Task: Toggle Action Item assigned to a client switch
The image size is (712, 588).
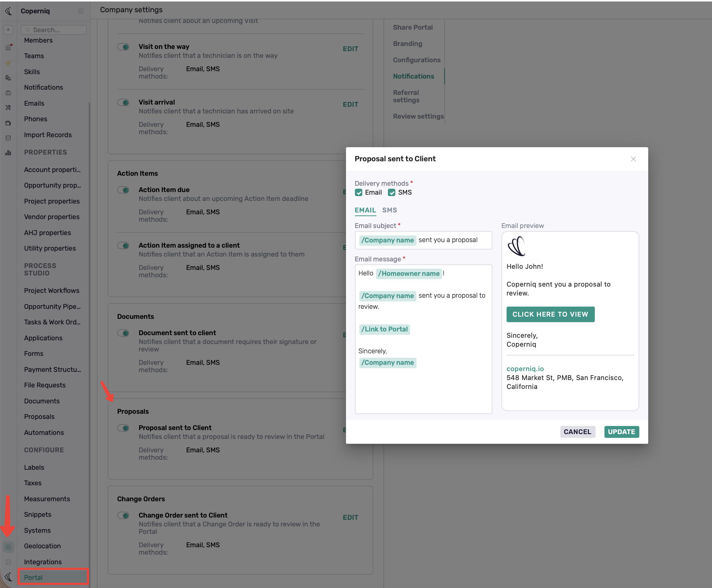Action: [123, 245]
